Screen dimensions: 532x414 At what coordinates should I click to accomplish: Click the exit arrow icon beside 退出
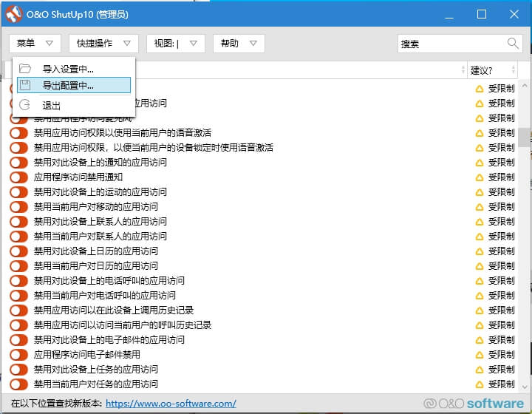click(25, 105)
